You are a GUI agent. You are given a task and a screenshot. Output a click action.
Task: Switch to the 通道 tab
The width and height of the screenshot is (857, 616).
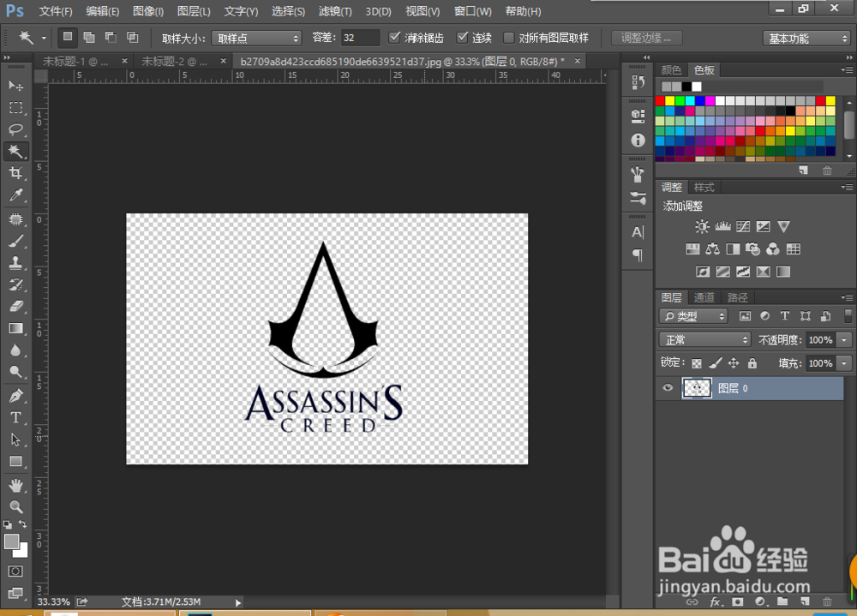coord(704,298)
